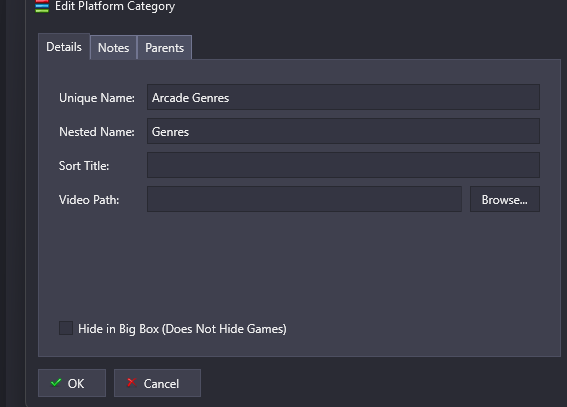
Task: Click the Video Path label
Action: pyautogui.click(x=89, y=200)
